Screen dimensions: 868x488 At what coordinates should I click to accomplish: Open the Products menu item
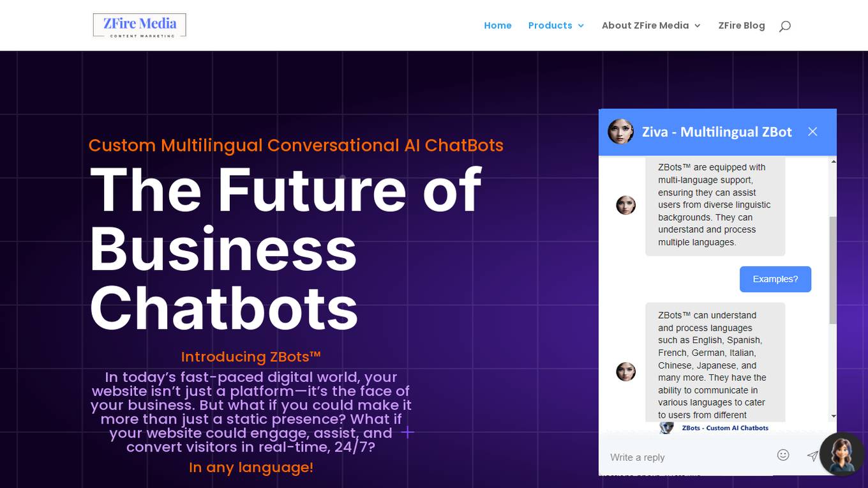click(550, 26)
